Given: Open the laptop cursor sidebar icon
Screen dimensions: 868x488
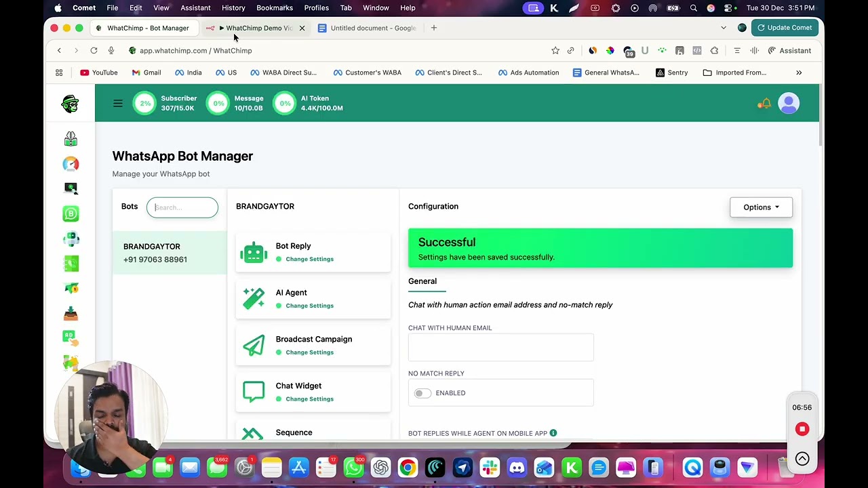Looking at the screenshot, I should click(x=71, y=188).
